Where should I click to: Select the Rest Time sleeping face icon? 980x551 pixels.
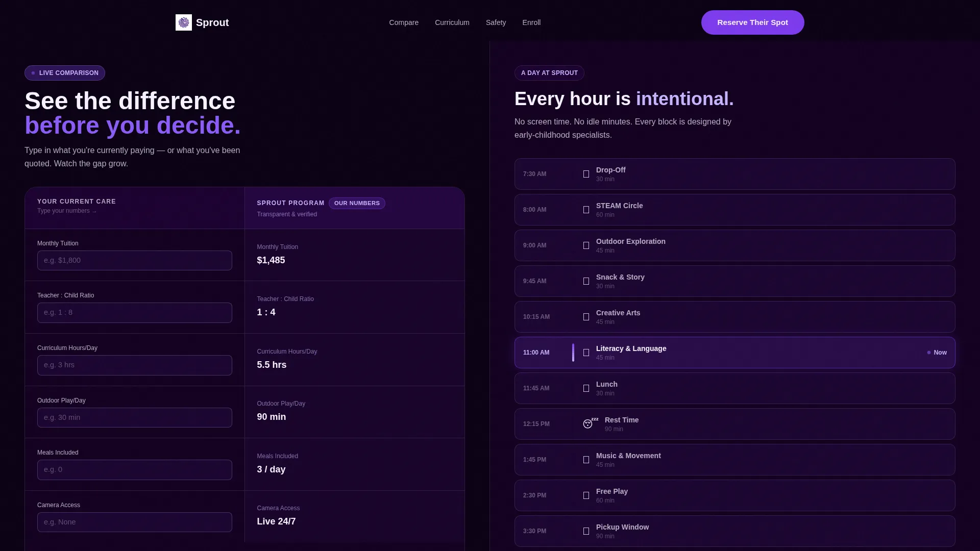tap(591, 423)
